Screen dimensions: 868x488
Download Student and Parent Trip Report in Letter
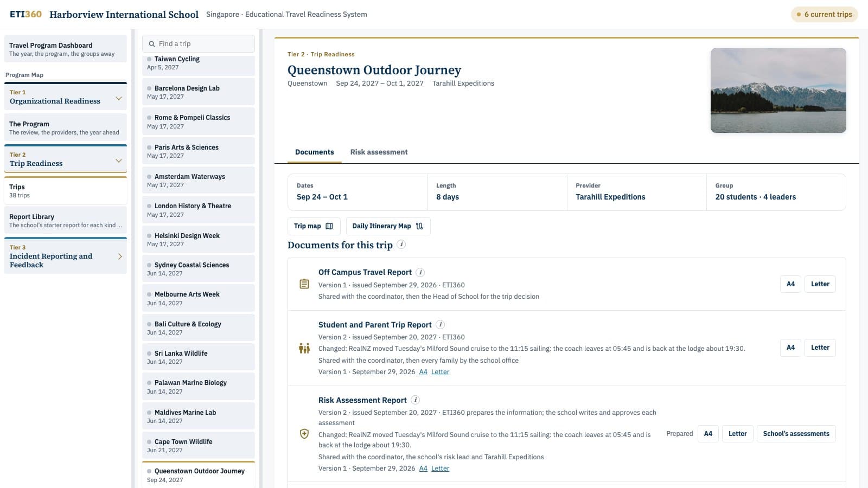pos(820,348)
